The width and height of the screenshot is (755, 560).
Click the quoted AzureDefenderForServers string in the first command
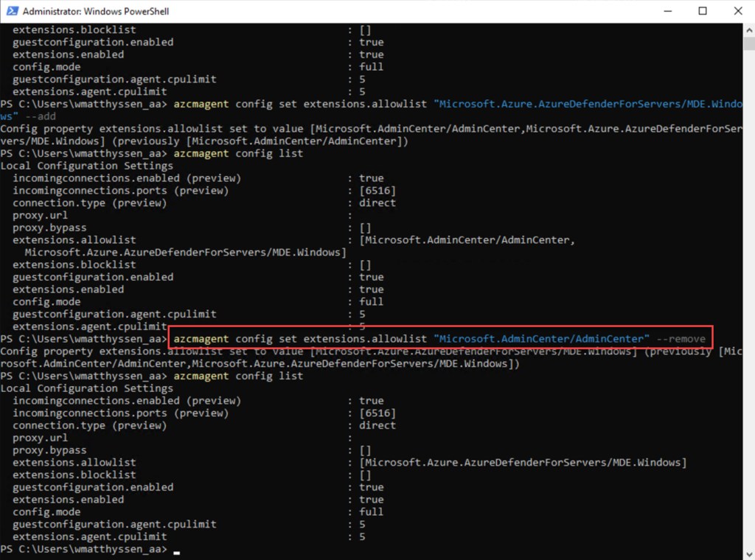588,104
